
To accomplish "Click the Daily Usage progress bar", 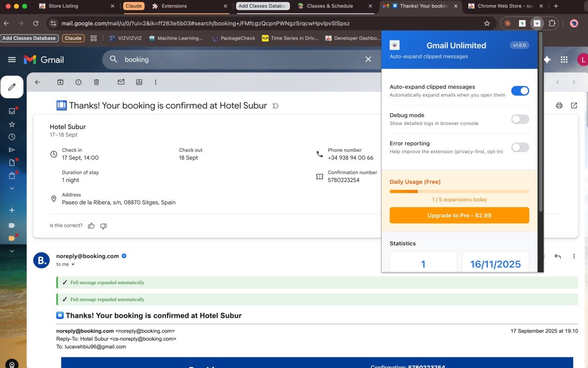I will 459,191.
